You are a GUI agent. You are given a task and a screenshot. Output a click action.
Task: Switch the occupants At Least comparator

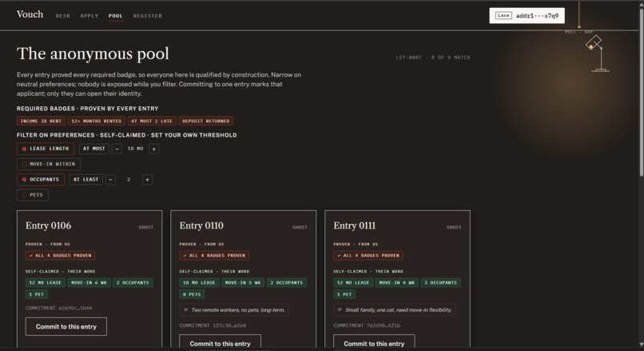(x=85, y=180)
